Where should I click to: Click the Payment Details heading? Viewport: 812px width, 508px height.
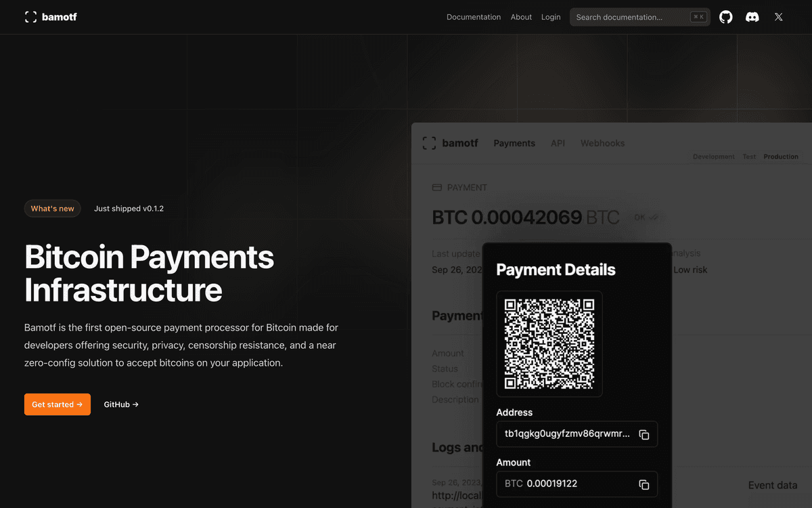click(556, 270)
